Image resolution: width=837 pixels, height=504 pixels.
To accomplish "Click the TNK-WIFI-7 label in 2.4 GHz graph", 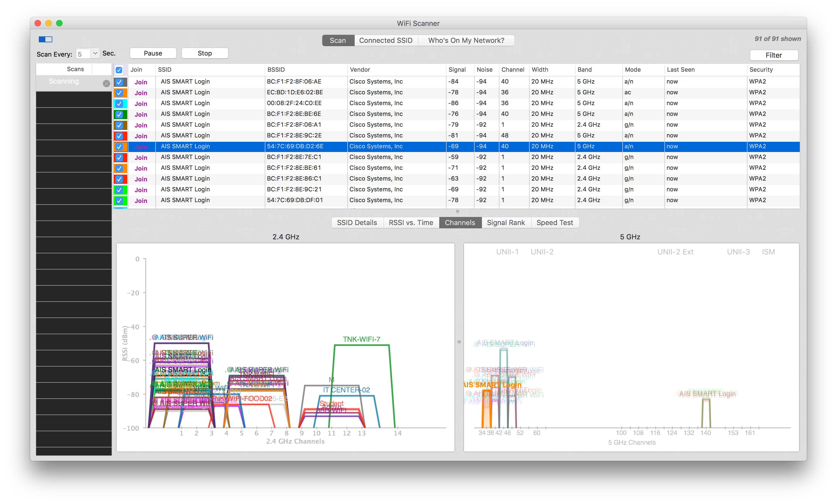I will pos(361,339).
